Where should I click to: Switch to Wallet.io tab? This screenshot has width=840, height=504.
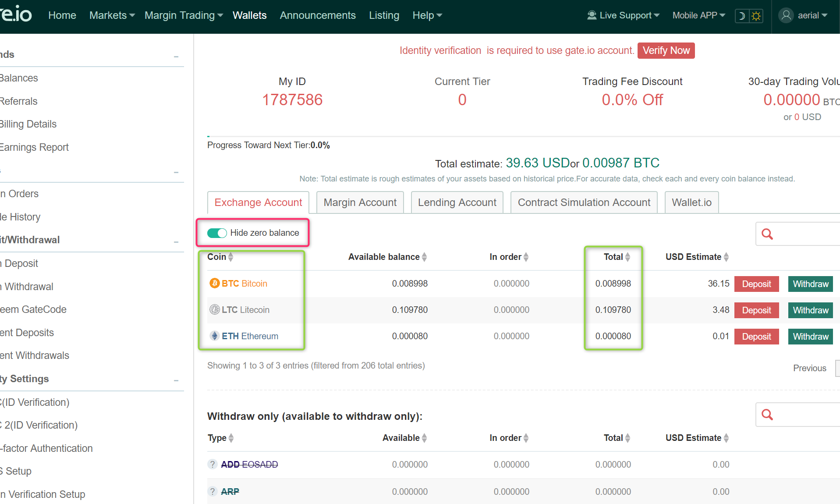[691, 202]
